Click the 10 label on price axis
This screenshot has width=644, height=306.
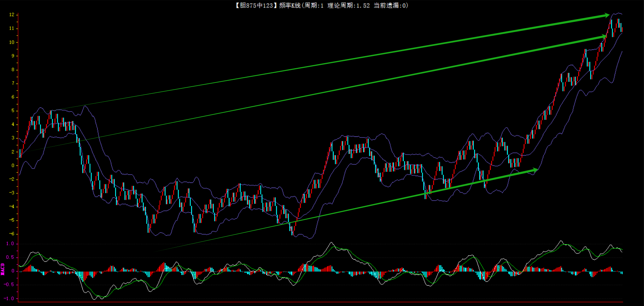(x=12, y=42)
